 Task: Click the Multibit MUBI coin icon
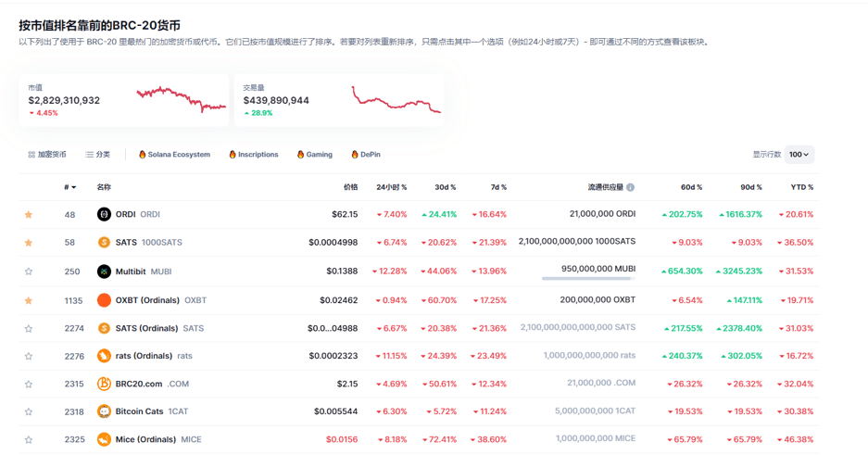click(104, 272)
